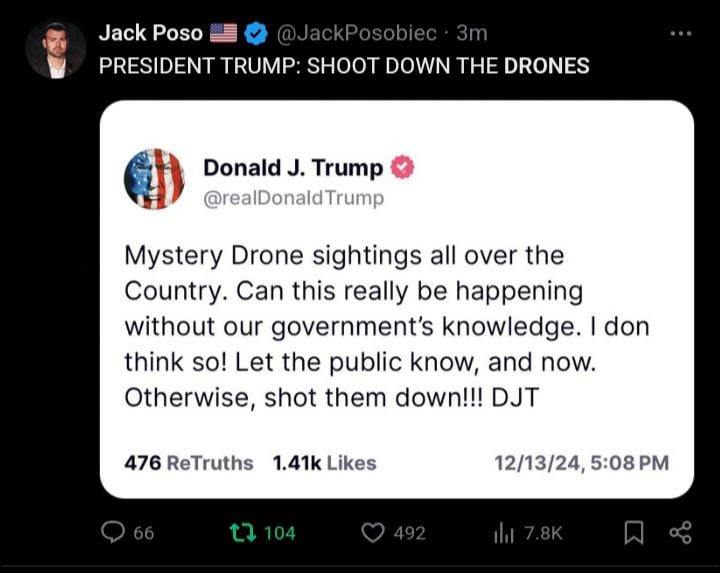Open Donald J. Trump's avatar image
The width and height of the screenshot is (720, 573).
coord(154,179)
